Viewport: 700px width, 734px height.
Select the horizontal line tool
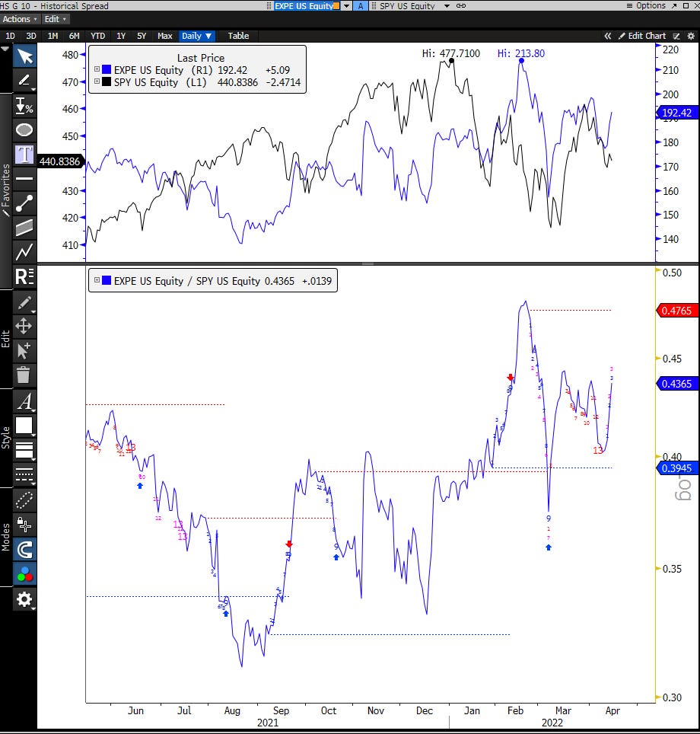point(24,178)
